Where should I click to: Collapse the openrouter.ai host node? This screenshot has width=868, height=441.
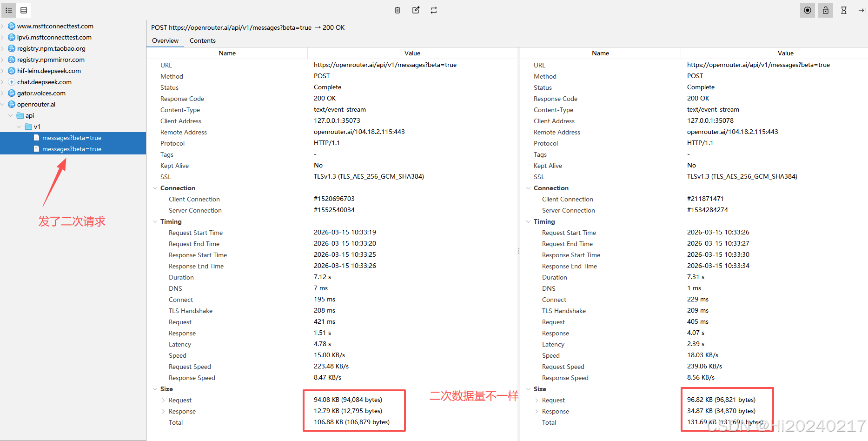pyautogui.click(x=2, y=104)
